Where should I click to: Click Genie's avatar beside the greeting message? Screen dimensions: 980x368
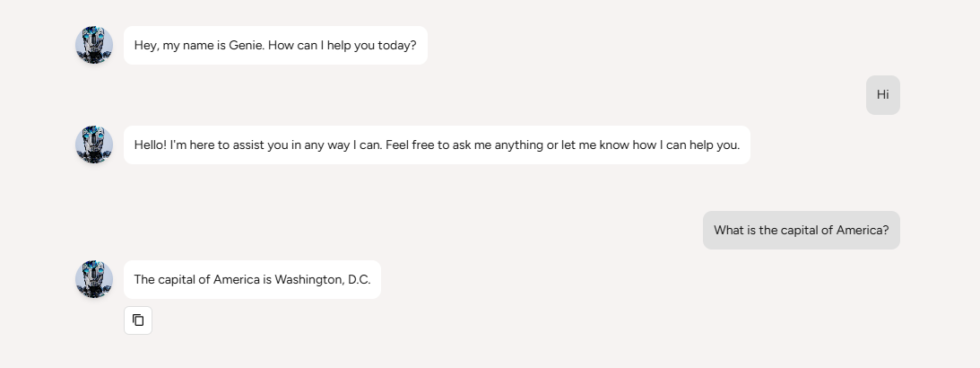[x=94, y=45]
